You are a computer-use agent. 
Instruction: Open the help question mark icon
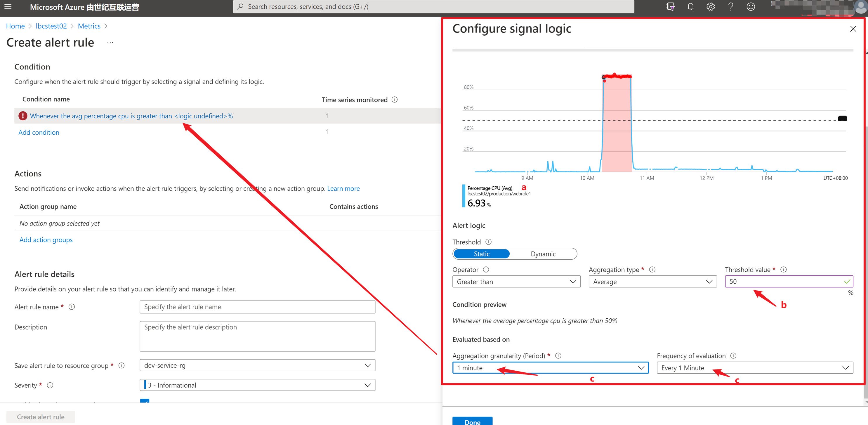pyautogui.click(x=730, y=7)
